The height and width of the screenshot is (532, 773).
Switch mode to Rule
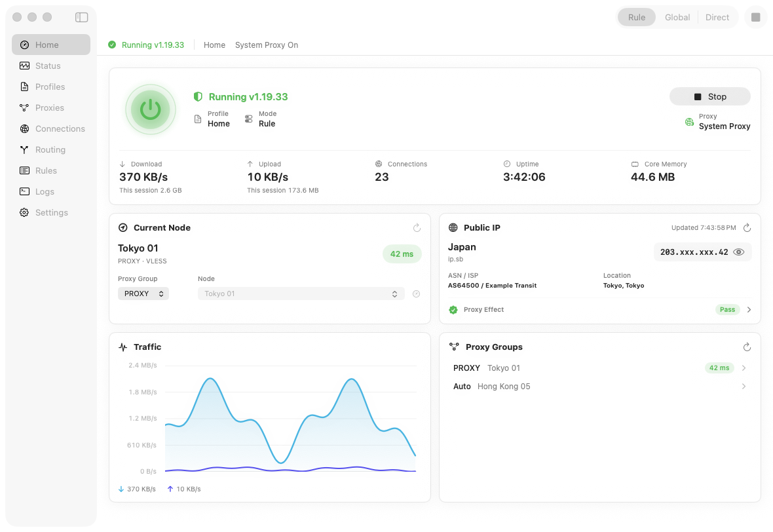pyautogui.click(x=637, y=17)
